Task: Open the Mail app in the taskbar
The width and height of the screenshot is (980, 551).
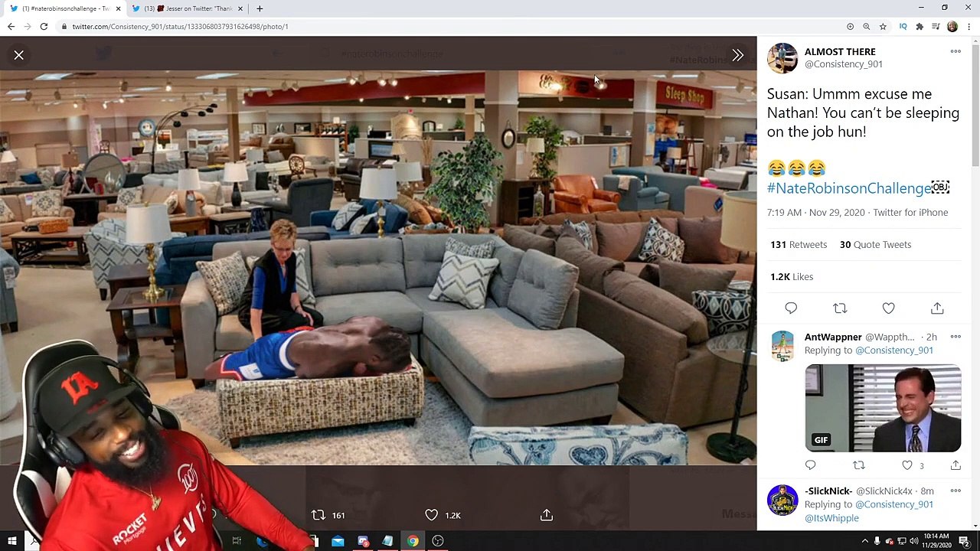Action: [x=338, y=541]
